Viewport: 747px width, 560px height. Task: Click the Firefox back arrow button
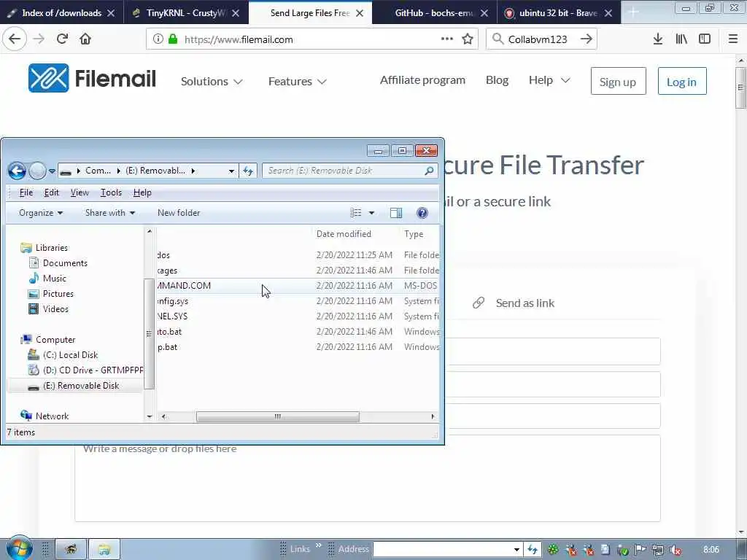(15, 39)
